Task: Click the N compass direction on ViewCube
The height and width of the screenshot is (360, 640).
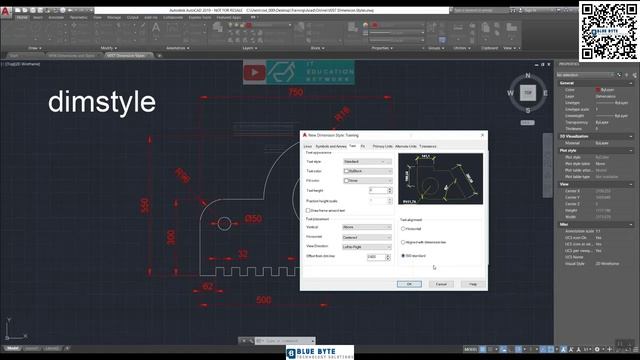Action: [x=528, y=76]
